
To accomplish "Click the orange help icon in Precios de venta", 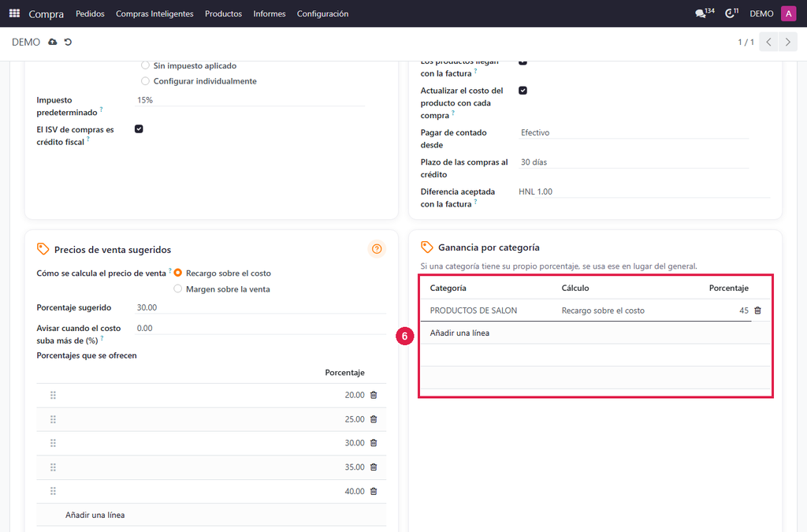I will point(377,249).
